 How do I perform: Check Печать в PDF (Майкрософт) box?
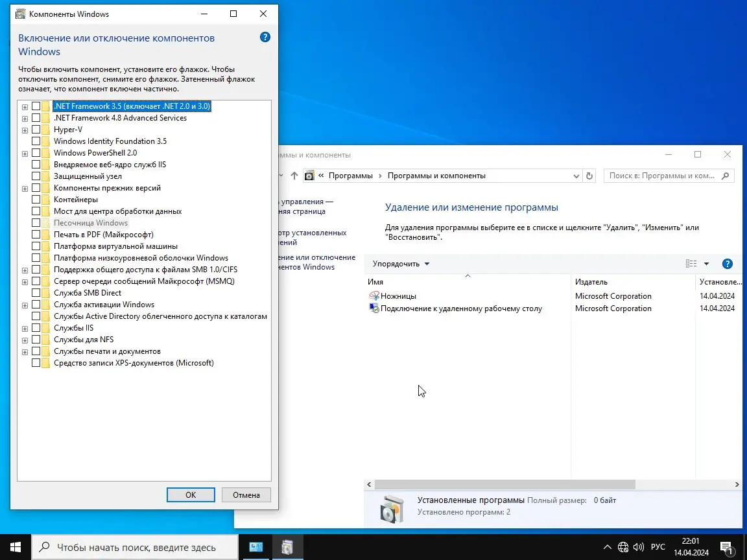pyautogui.click(x=36, y=235)
